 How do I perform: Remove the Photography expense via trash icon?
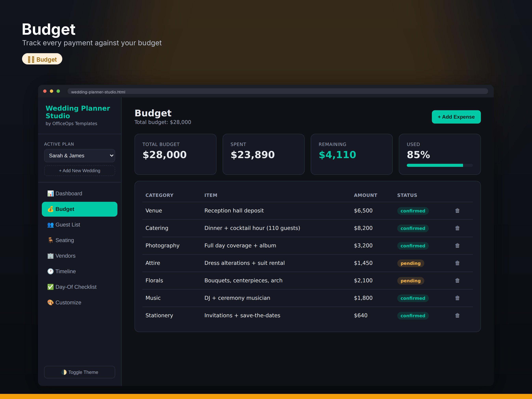[457, 246]
